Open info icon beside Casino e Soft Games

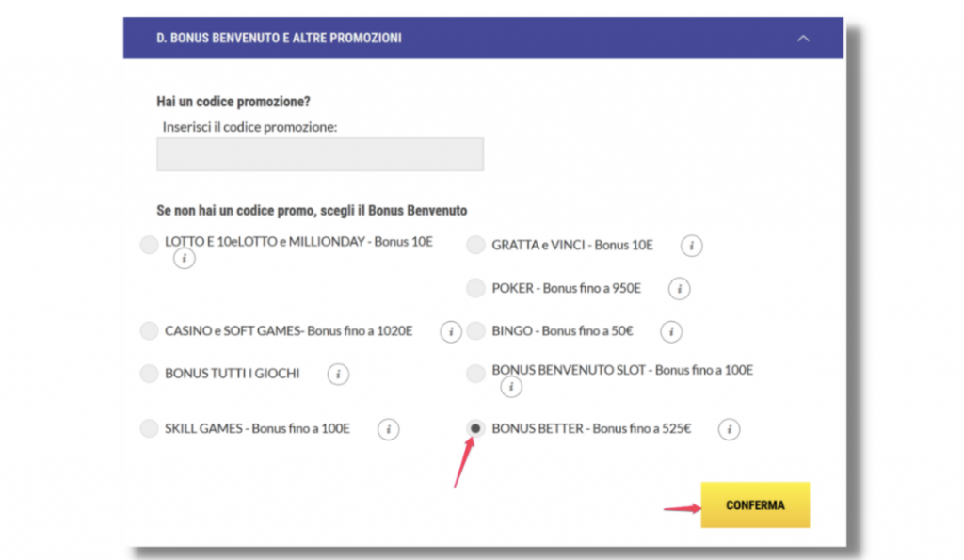point(451,331)
